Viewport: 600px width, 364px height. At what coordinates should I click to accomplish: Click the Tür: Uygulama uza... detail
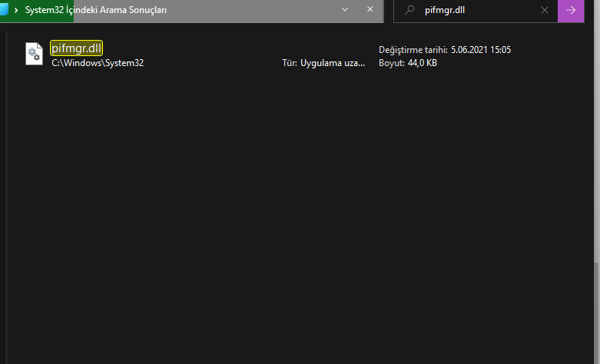[323, 63]
